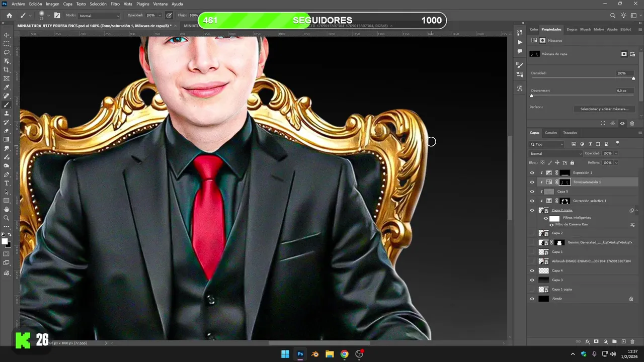Select the Move tool
The height and width of the screenshot is (362, 644).
tap(7, 35)
